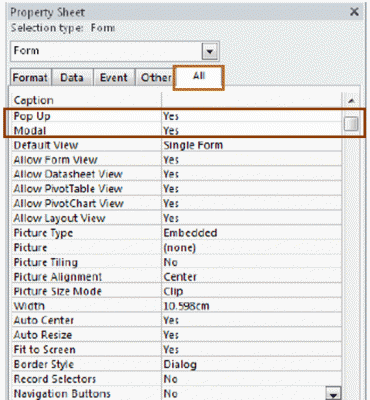
Task: Select the Picture Type property label
Action: click(43, 233)
